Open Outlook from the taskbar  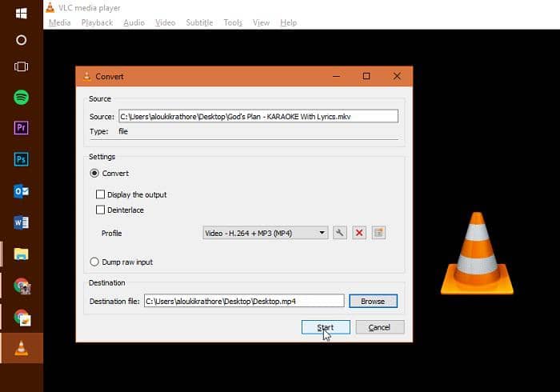[x=22, y=191]
